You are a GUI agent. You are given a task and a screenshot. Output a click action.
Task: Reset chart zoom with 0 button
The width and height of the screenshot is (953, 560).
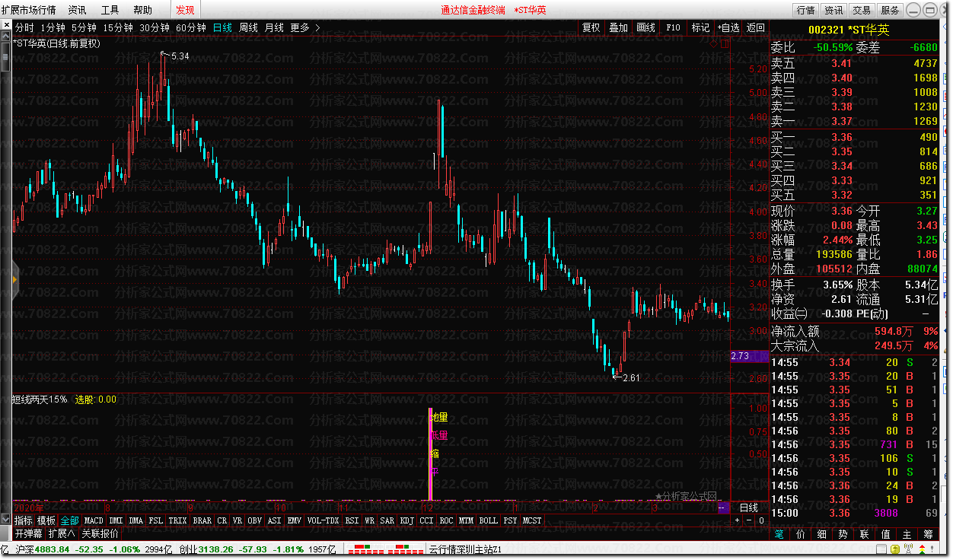pos(760,520)
